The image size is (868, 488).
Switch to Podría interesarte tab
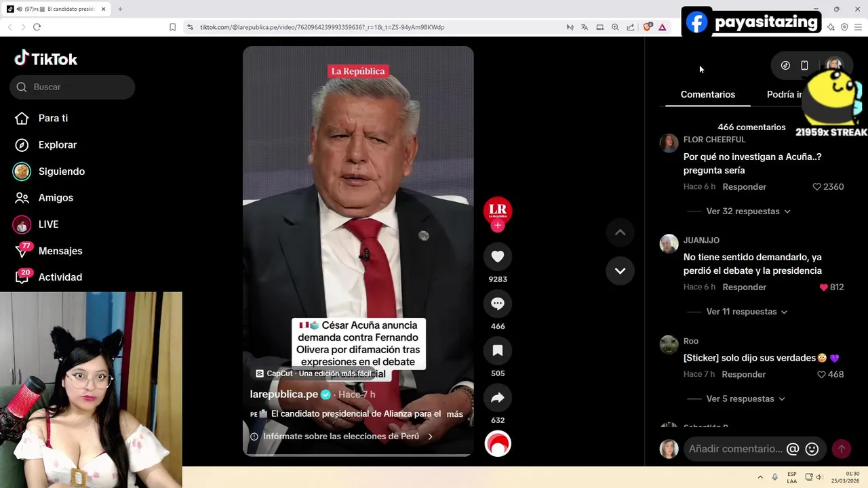click(x=785, y=94)
